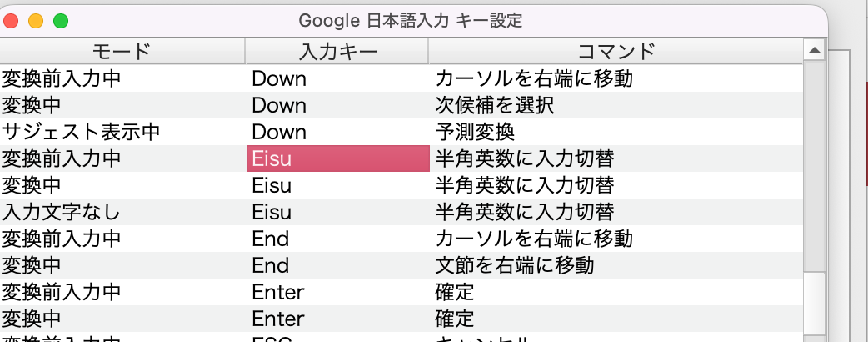
Task: Close the キー設定 window
Action: (11, 21)
